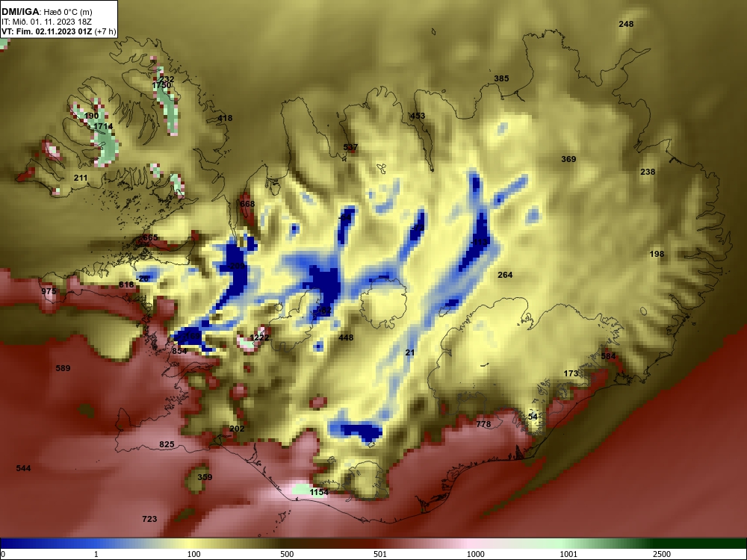The height and width of the screenshot is (560, 747).
Task: Click the legend label 2500
Action: (x=662, y=554)
